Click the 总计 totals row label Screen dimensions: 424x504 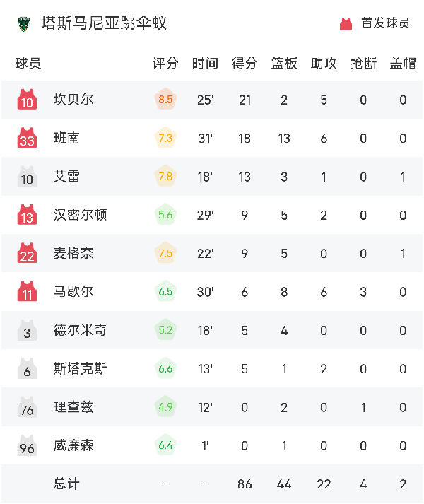point(67,484)
